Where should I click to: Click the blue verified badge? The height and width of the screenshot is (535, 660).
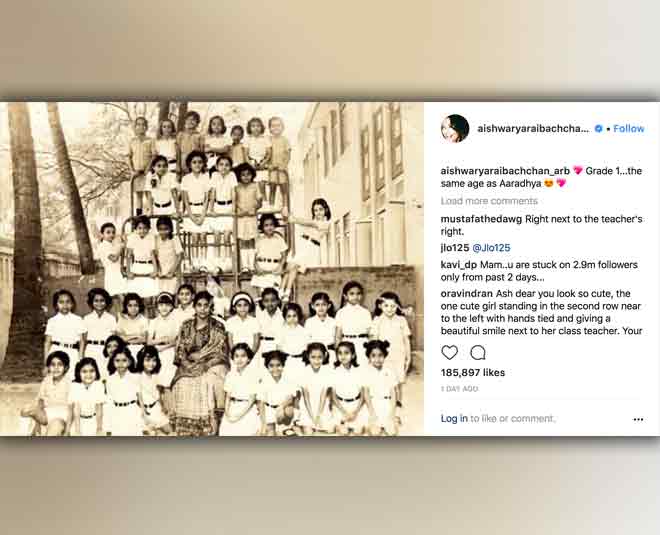(598, 129)
